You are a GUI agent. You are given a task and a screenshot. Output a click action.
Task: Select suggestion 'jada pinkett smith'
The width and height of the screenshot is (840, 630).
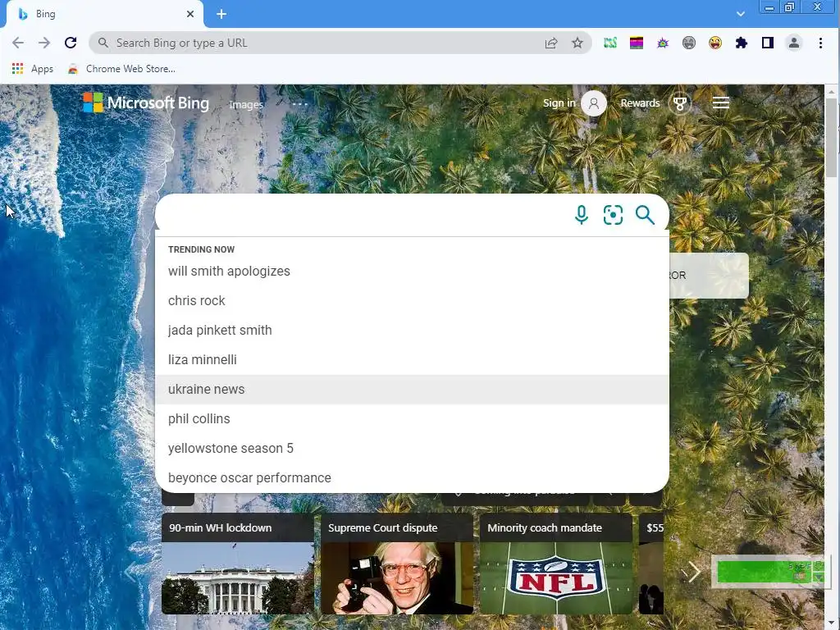[x=412, y=330]
